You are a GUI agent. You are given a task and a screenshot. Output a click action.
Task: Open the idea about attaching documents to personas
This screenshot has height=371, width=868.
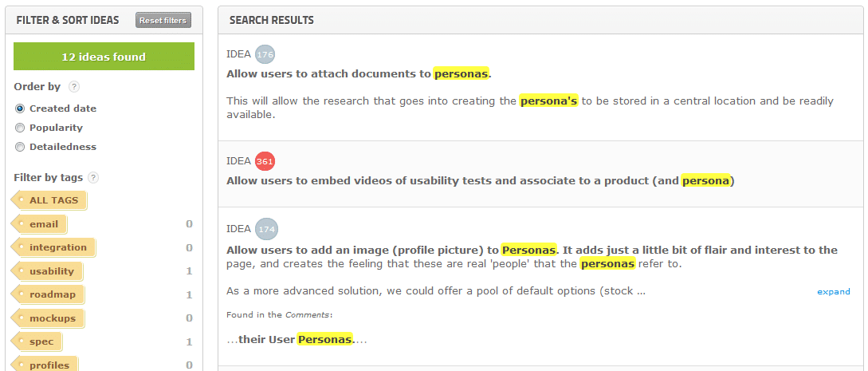359,74
